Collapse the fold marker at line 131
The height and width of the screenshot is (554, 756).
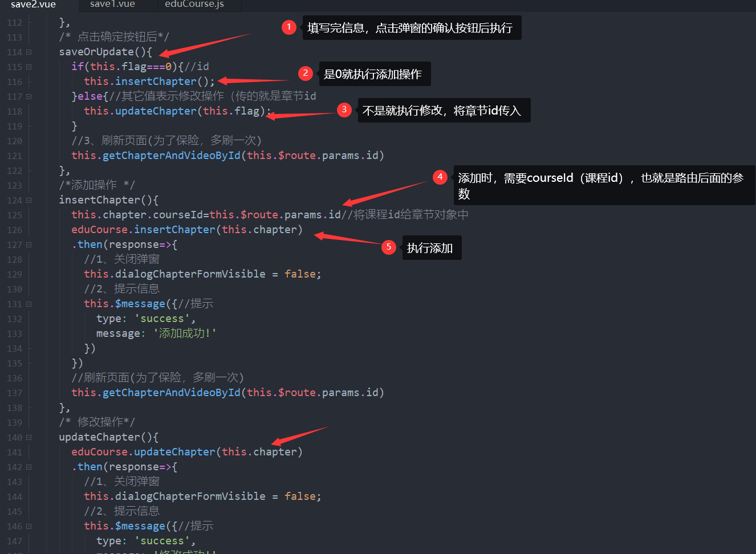[x=29, y=304]
